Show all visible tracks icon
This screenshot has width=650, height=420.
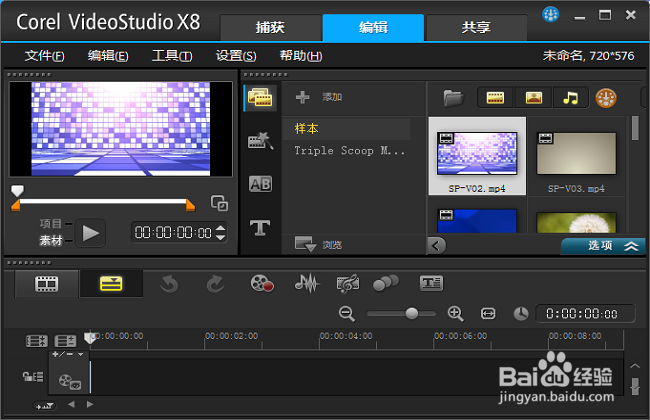(x=37, y=341)
